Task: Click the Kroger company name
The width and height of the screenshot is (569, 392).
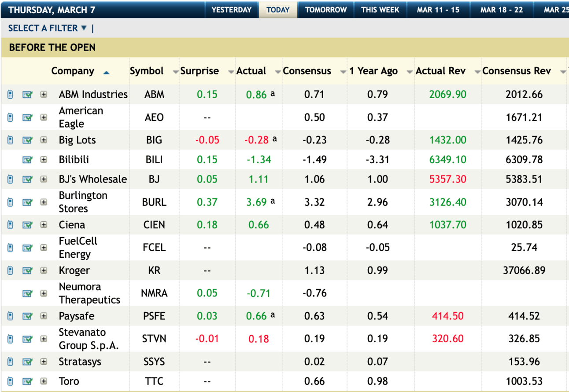Action: pyautogui.click(x=74, y=271)
